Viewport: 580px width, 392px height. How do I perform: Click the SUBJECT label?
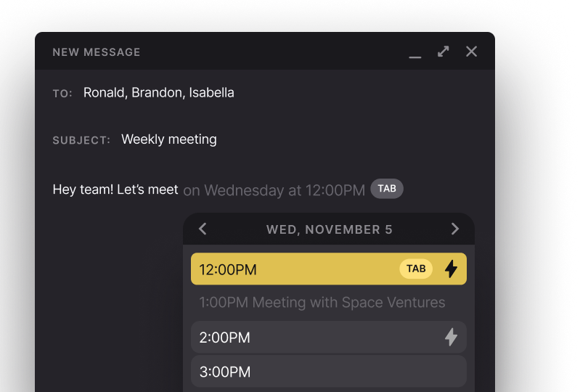point(81,141)
